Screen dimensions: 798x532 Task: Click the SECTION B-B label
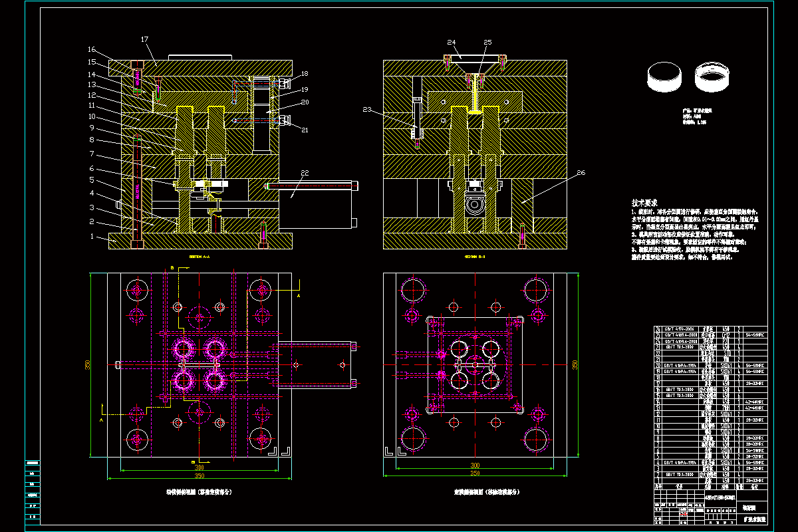(x=475, y=255)
